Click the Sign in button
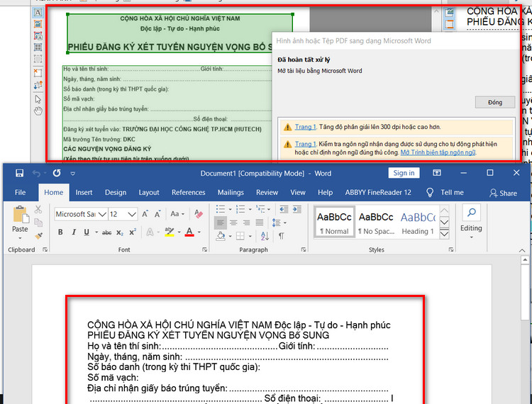Image resolution: width=532 pixels, height=404 pixels. tap(404, 173)
